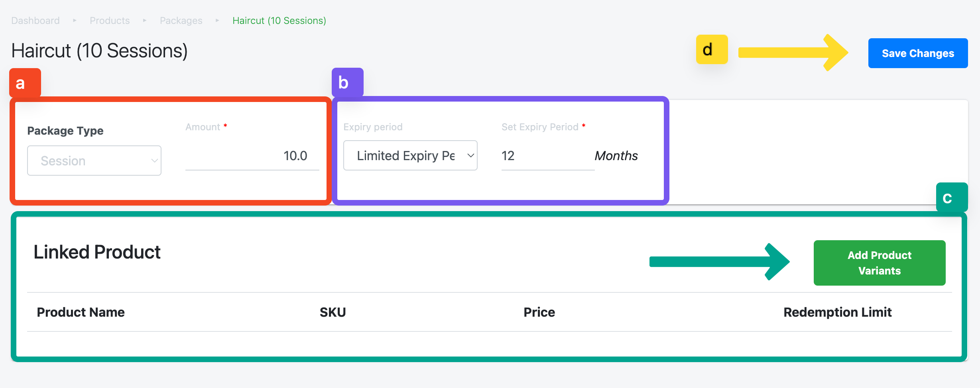Click the Redemption Limit column header
Viewport: 980px width, 388px height.
837,312
